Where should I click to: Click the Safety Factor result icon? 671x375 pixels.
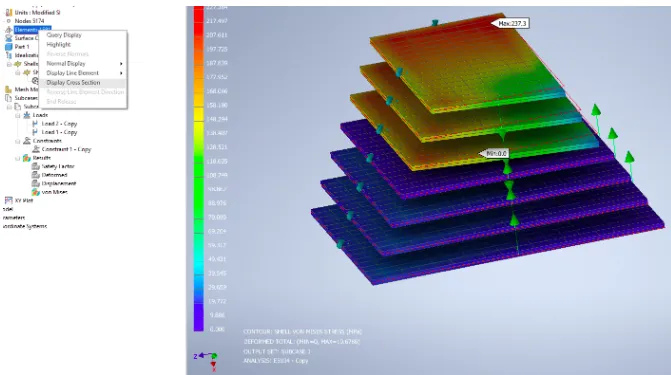click(x=36, y=167)
